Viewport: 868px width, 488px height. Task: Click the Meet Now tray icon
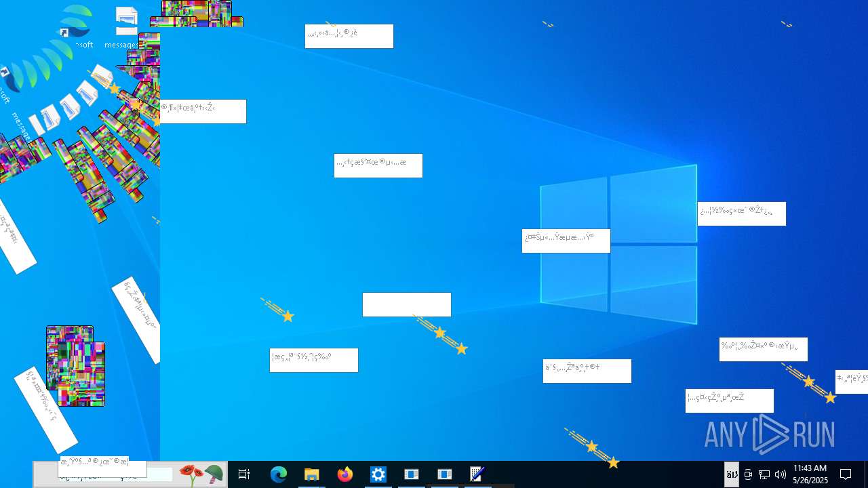748,474
